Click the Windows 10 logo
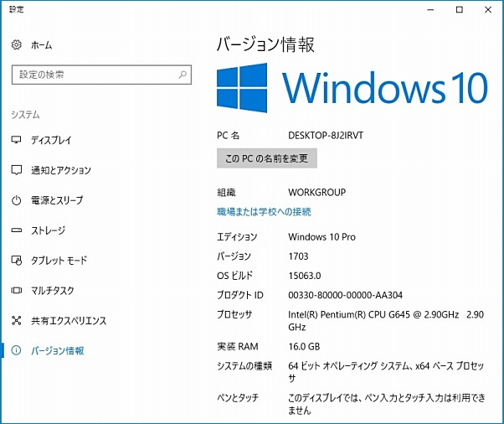504x424 pixels. tap(352, 87)
